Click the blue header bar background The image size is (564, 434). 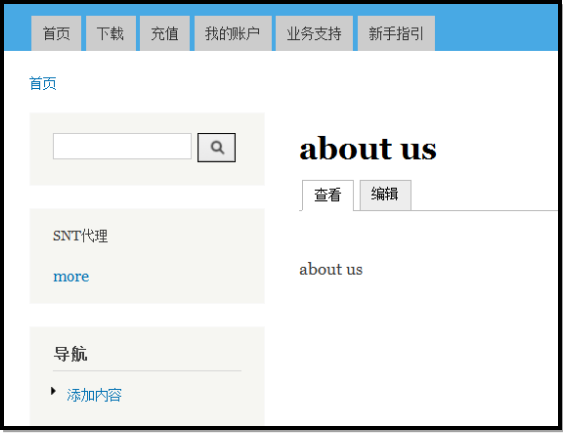coord(496,28)
